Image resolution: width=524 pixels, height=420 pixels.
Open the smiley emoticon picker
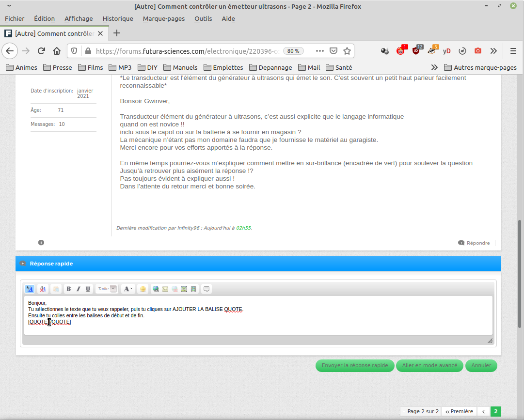pos(143,289)
